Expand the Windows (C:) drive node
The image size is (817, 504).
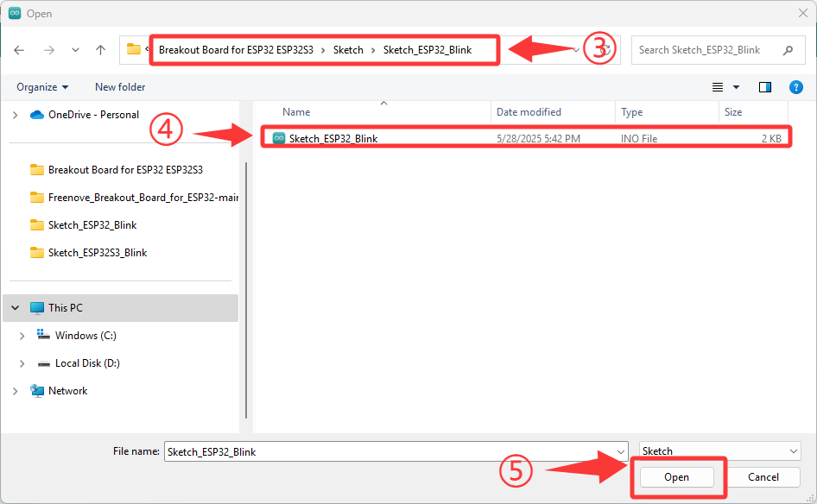pyautogui.click(x=22, y=336)
